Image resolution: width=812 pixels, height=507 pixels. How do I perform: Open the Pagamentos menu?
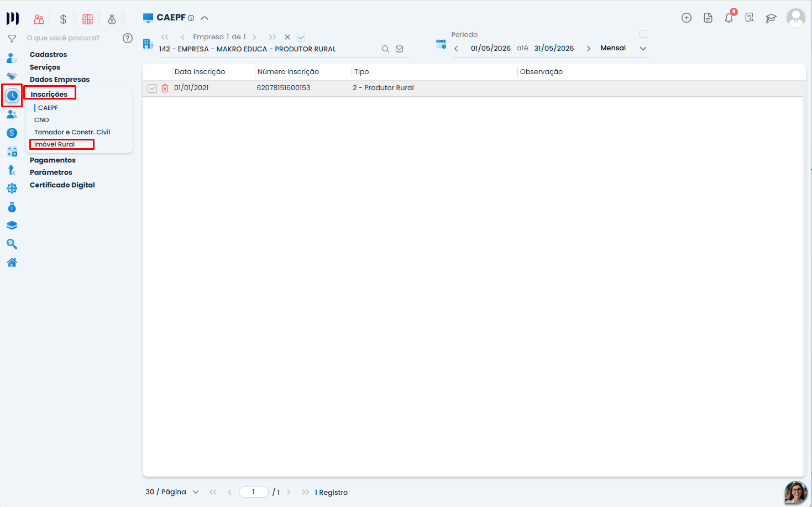(53, 160)
